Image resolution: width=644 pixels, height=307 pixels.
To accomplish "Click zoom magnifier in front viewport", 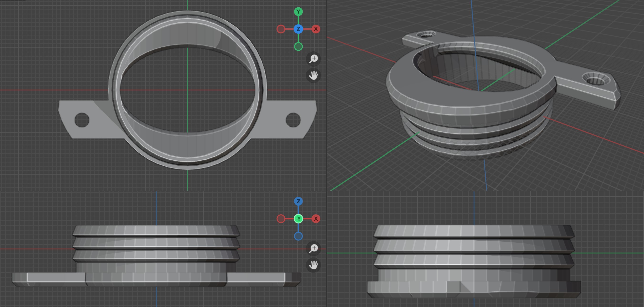I will click(313, 248).
